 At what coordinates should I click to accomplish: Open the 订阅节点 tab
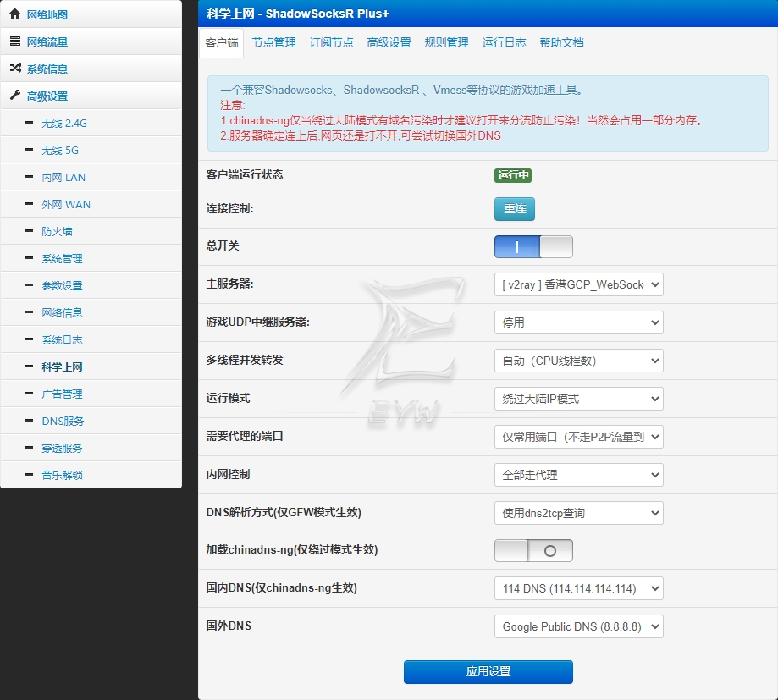331,42
